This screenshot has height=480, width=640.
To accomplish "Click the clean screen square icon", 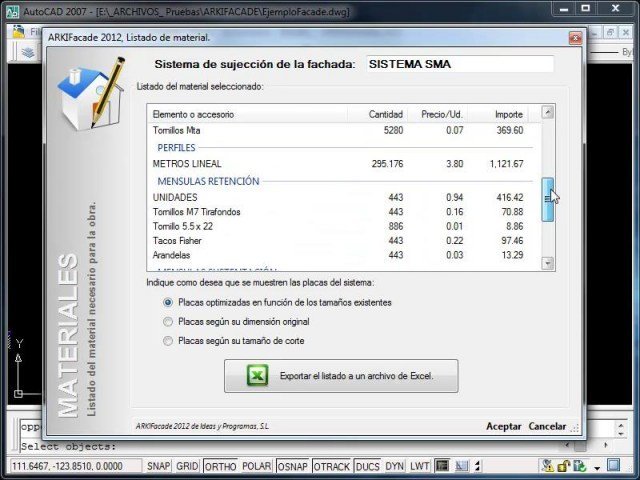I will 613,465.
